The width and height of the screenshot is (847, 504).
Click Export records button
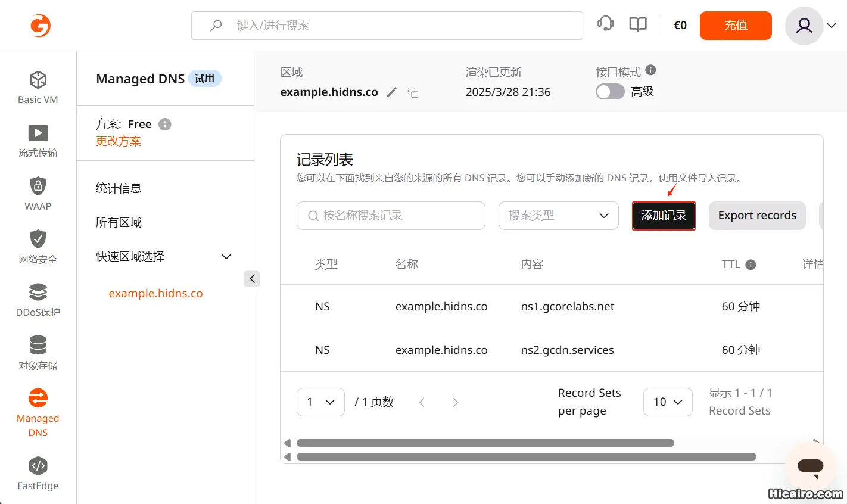coord(757,216)
